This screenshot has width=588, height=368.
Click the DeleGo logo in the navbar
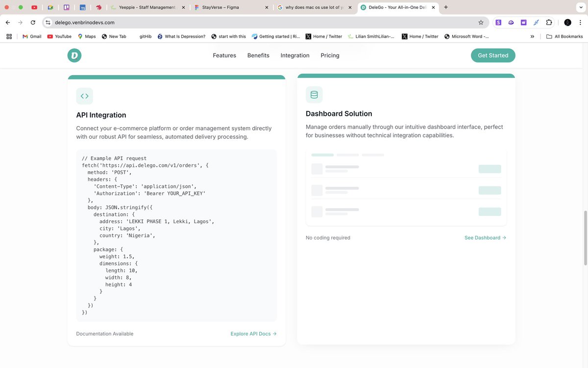point(74,55)
